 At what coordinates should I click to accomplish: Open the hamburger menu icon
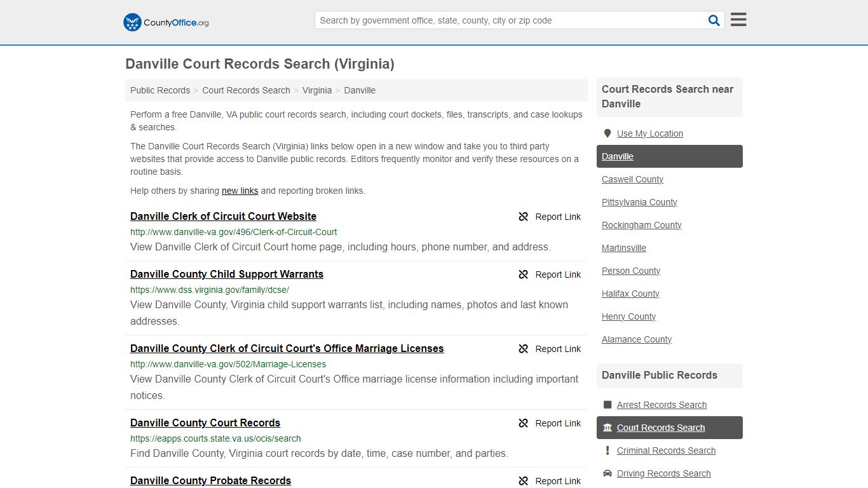[738, 20]
